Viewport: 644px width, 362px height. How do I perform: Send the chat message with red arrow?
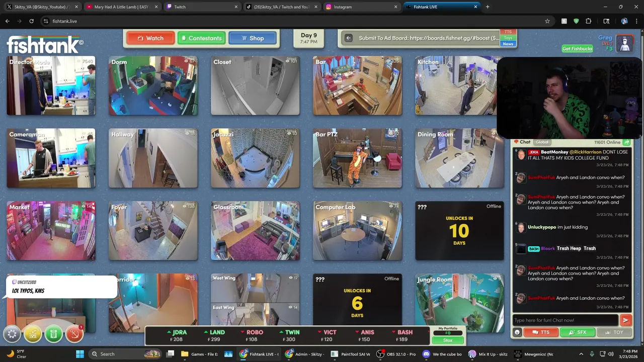(625, 320)
